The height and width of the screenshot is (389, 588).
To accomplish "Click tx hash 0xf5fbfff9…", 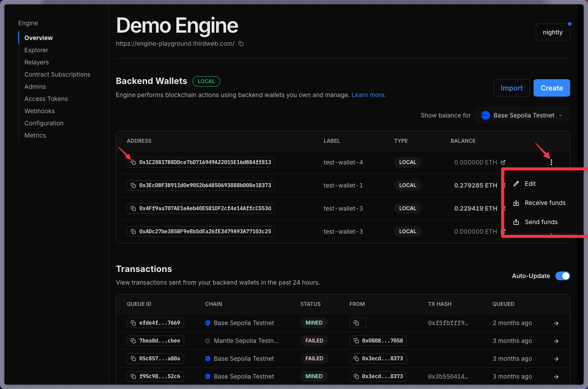I will (x=448, y=323).
